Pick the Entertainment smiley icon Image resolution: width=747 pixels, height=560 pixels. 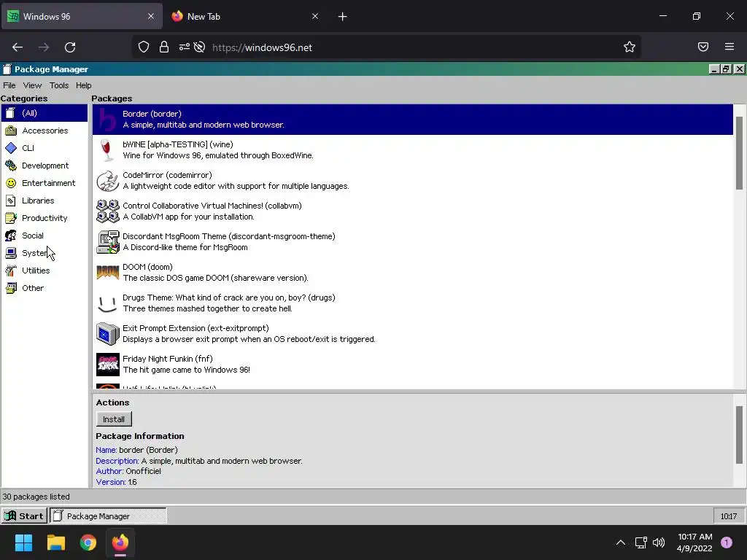pyautogui.click(x=11, y=183)
